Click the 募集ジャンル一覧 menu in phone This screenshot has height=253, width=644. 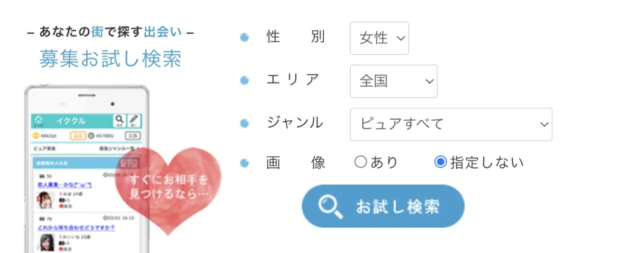point(118,149)
